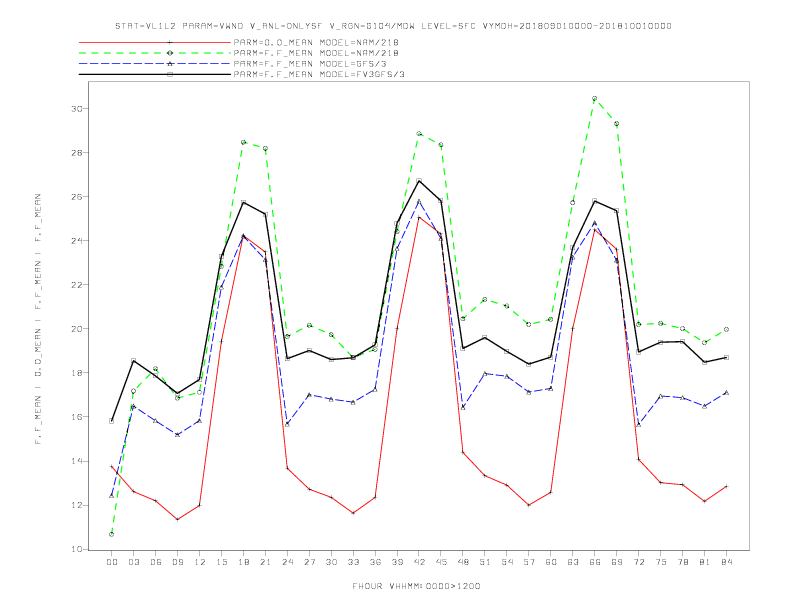Viewport: 792px width, 612px height.
Task: Click x-axis forecast hour 54
Action: click(507, 562)
